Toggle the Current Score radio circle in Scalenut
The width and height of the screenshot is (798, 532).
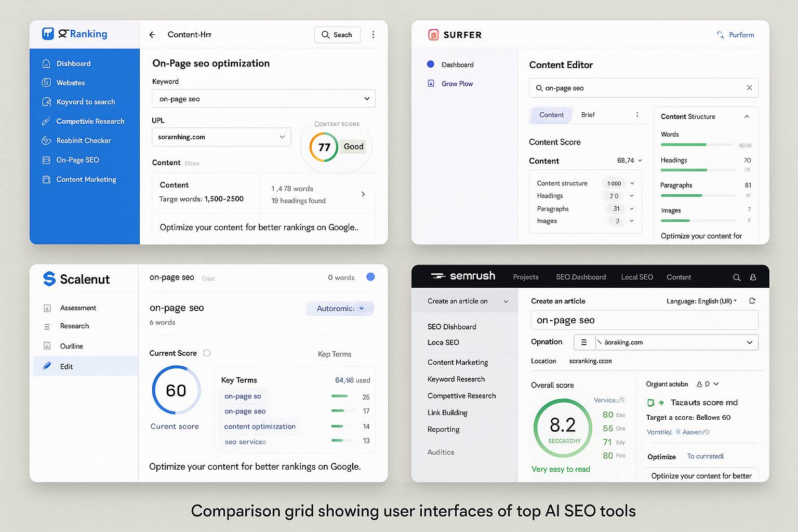coord(207,353)
